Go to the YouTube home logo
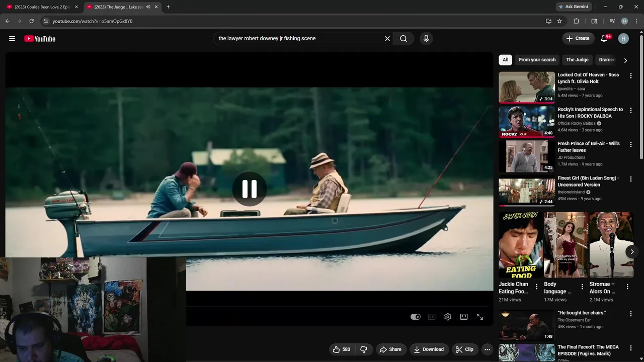Screen dimensions: 644x362 pyautogui.click(x=40, y=39)
